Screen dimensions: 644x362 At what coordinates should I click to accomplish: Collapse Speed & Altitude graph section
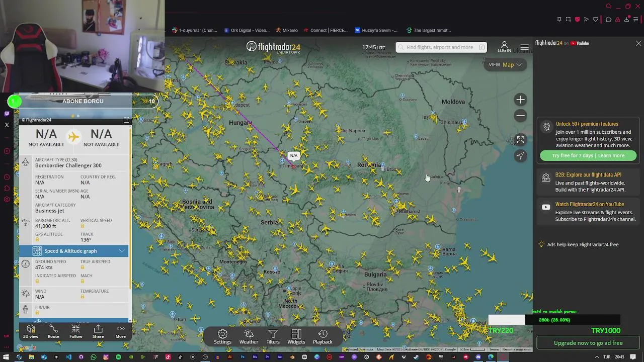coord(74,251)
